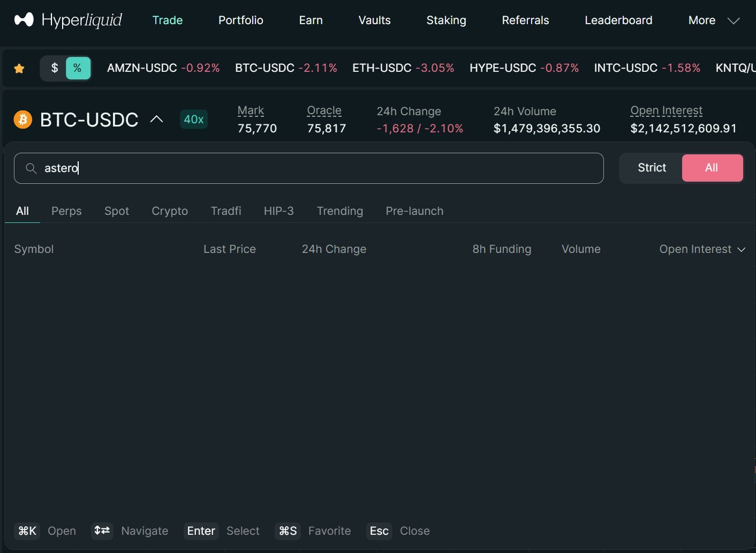Collapse the BTC-USDC market selector chevron
The image size is (756, 553).
coord(156,119)
